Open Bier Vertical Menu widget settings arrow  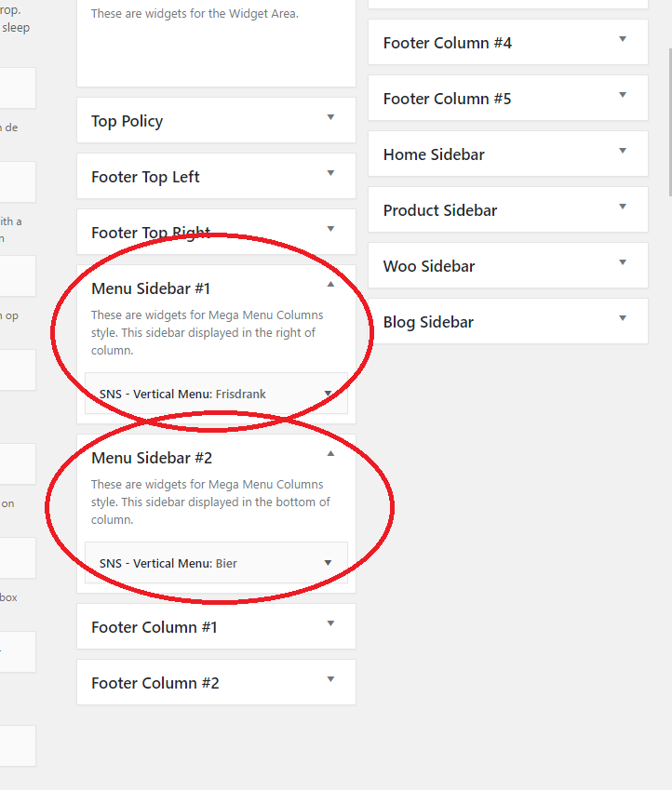point(328,563)
